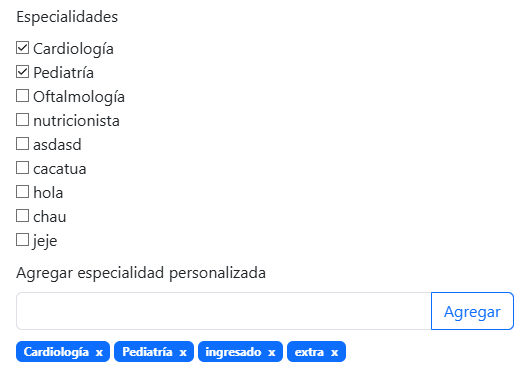Tick the nutricionista checkbox
Screen dimensions: 530x369
[x=22, y=120]
